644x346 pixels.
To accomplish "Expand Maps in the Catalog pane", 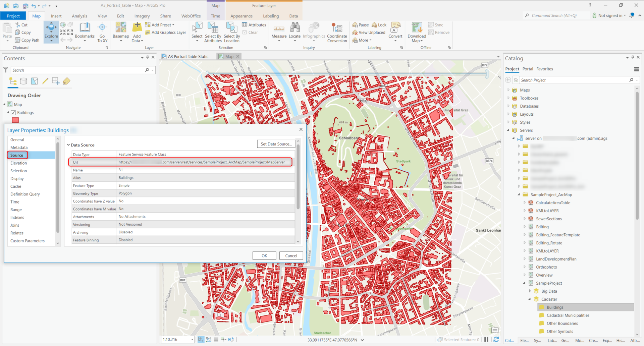I will (x=508, y=90).
